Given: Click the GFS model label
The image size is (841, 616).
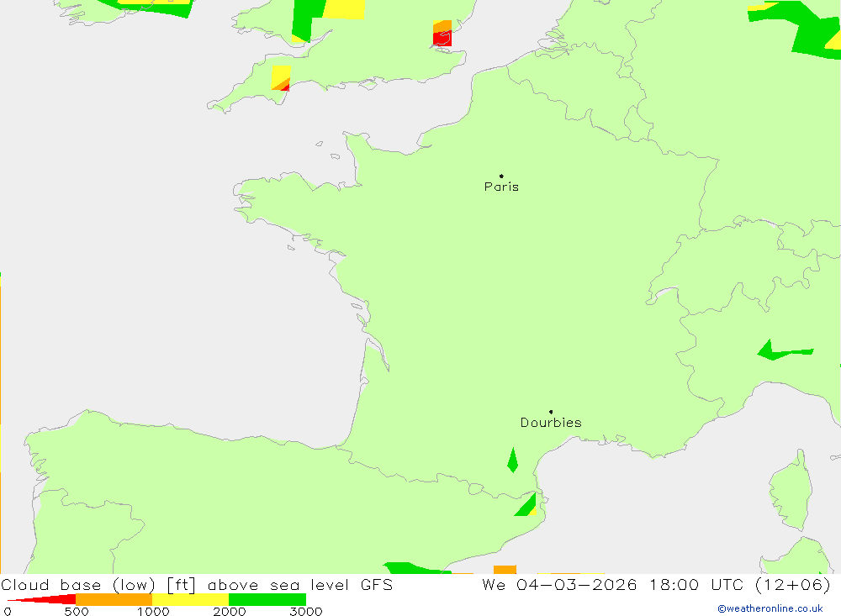Looking at the screenshot, I should pyautogui.click(x=377, y=584).
